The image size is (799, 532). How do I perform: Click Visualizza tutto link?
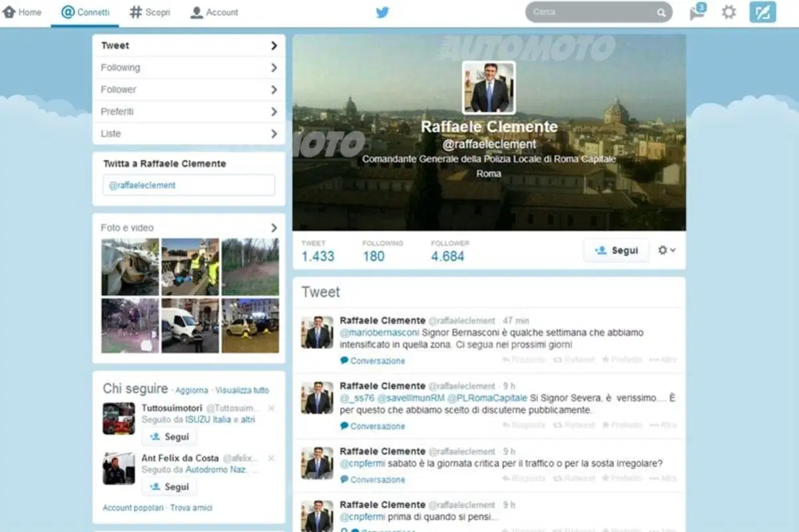coord(242,391)
